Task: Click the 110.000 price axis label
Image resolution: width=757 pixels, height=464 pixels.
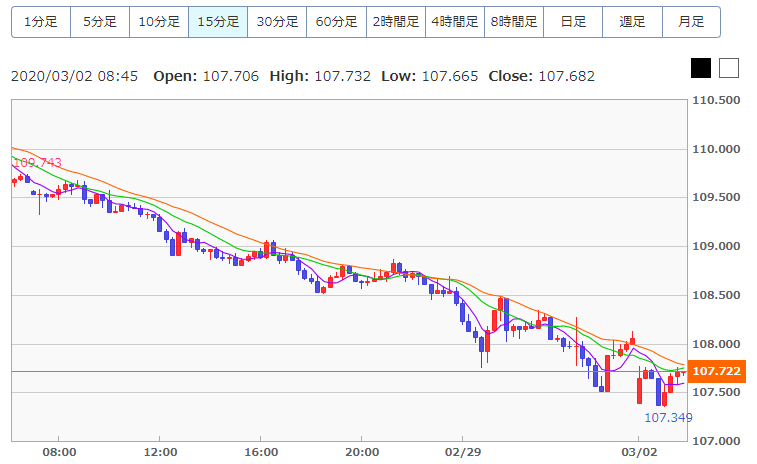Action: (x=716, y=149)
